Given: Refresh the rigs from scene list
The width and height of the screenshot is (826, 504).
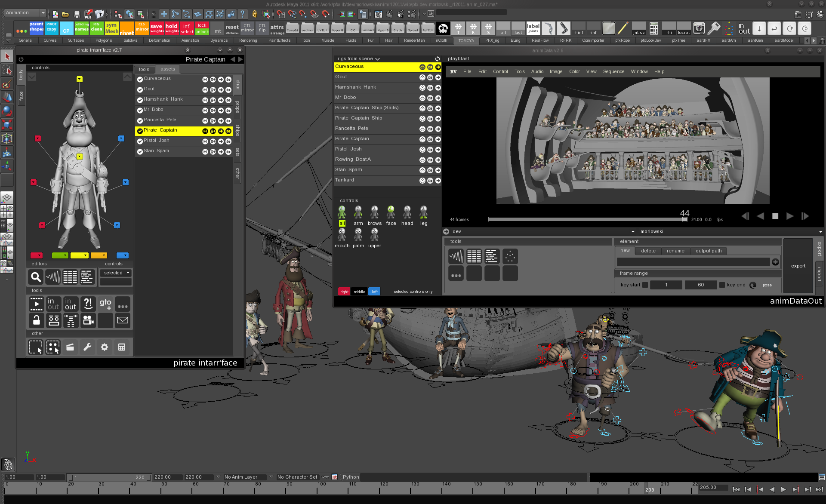Looking at the screenshot, I should click(x=437, y=59).
